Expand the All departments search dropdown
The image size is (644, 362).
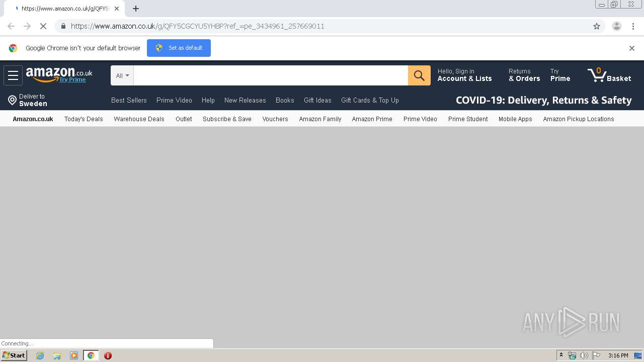122,75
